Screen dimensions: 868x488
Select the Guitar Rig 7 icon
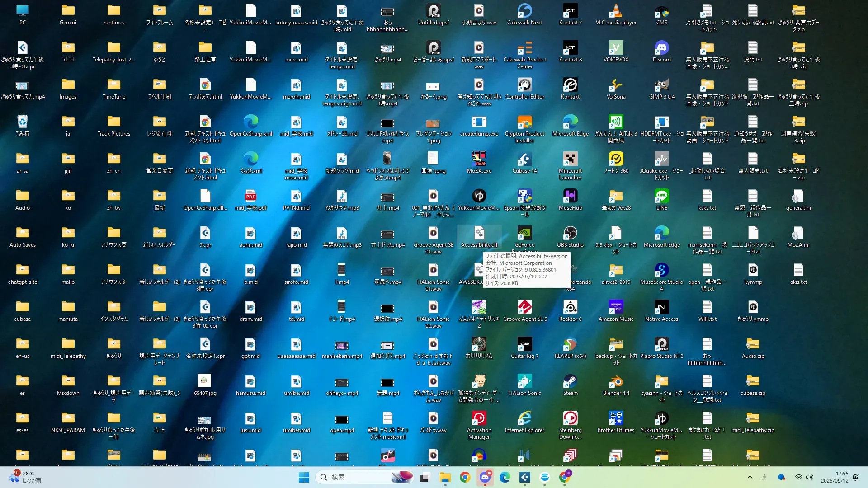pyautogui.click(x=524, y=345)
